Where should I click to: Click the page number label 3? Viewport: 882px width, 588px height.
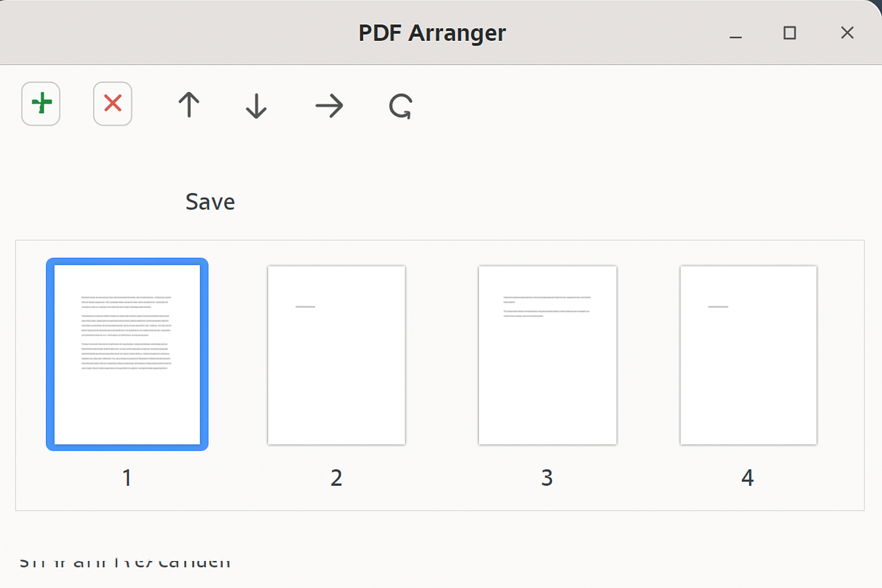547,478
